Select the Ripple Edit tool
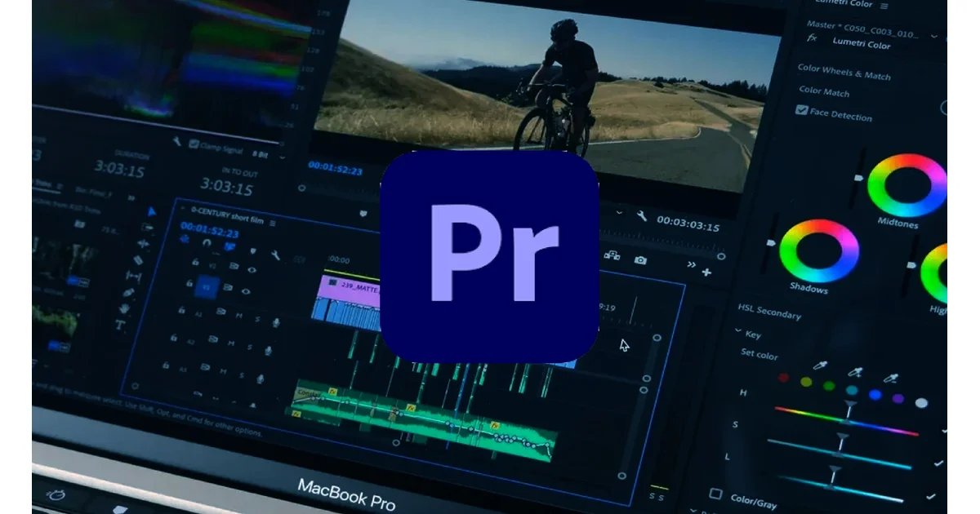Screen dimensions: 980x514 coord(144,244)
